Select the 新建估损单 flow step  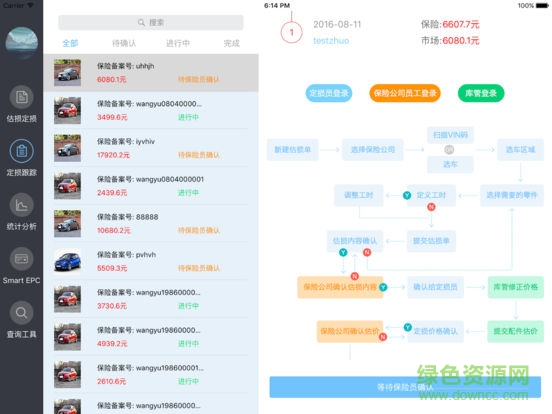click(293, 150)
